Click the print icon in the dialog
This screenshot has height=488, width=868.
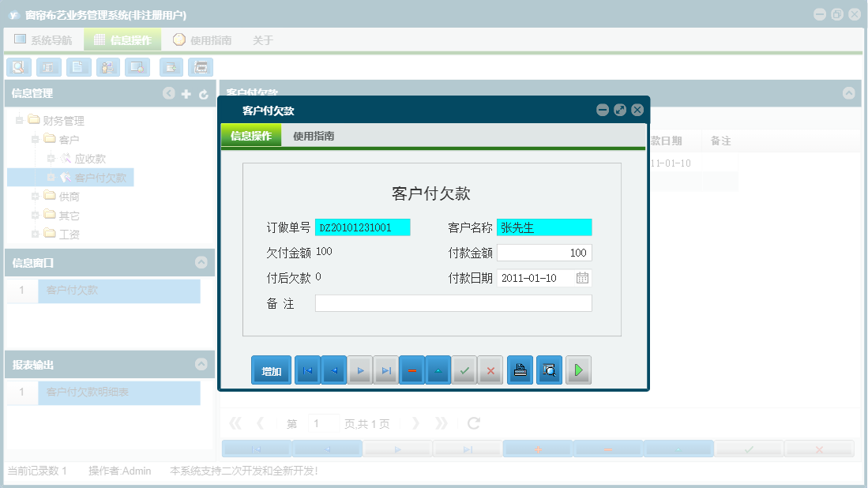pos(519,370)
